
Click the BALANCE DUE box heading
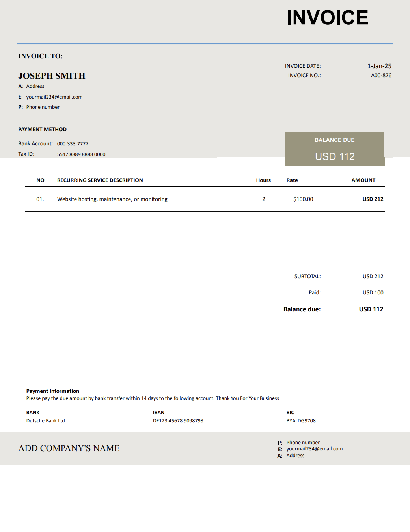coord(334,140)
